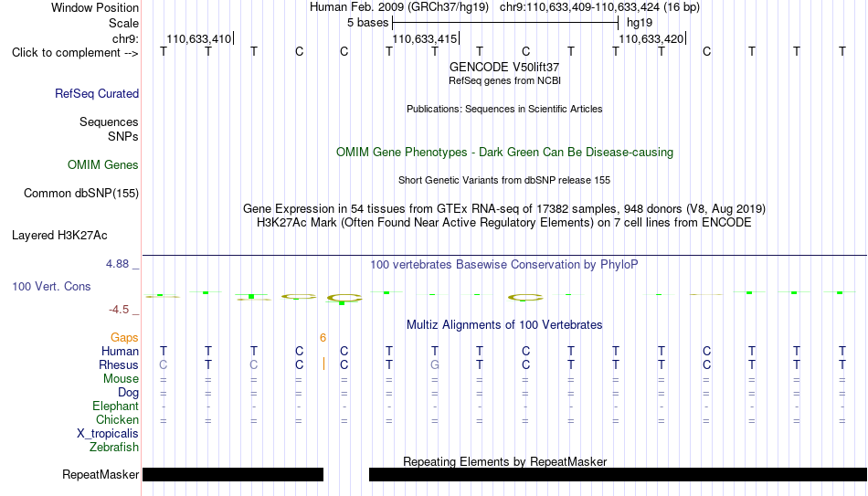
Task: Click the RefSeq Curated track label
Action: coord(96,93)
